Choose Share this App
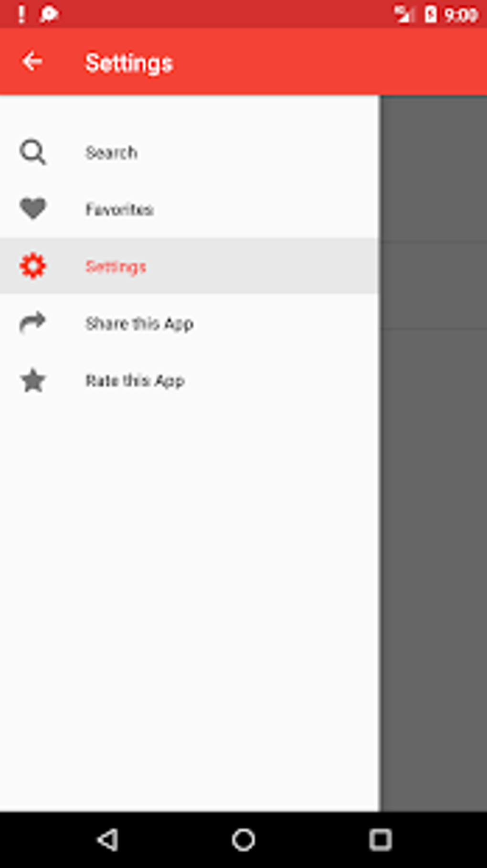This screenshot has width=487, height=868. point(190,323)
